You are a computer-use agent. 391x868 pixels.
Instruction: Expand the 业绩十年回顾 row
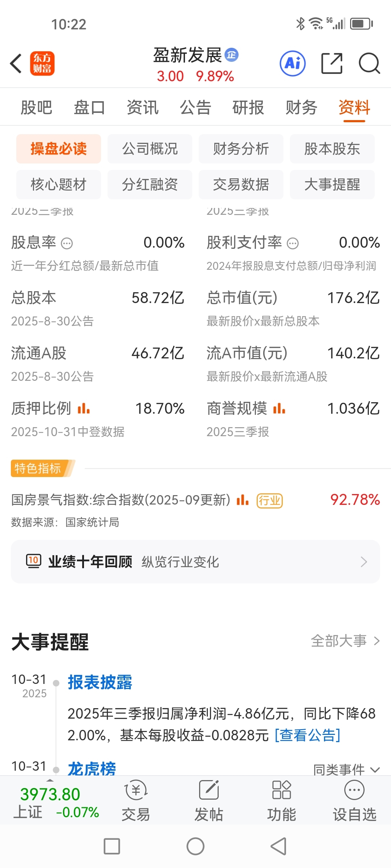195,562
